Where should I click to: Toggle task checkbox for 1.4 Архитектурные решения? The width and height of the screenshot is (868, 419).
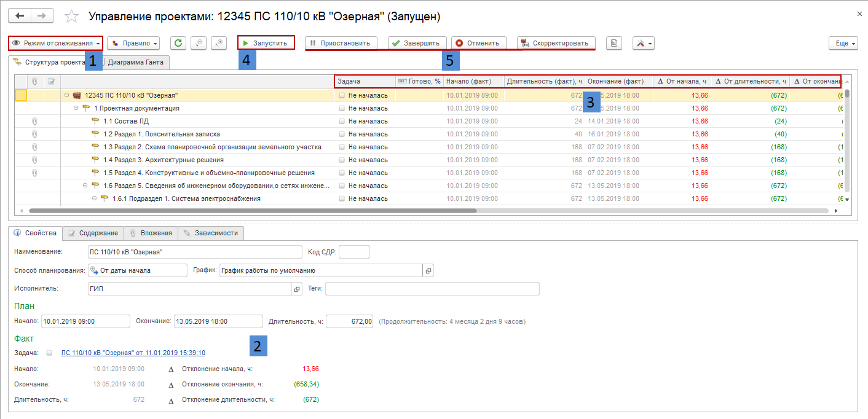pos(342,160)
